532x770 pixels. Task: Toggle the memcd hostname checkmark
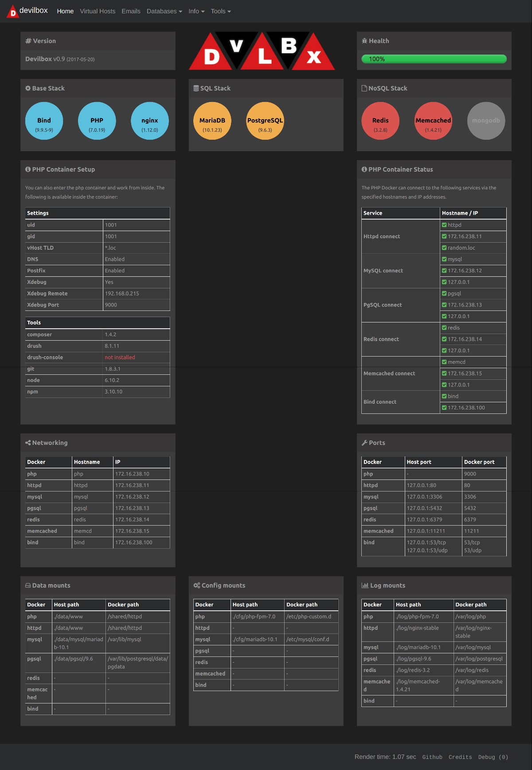click(x=444, y=362)
